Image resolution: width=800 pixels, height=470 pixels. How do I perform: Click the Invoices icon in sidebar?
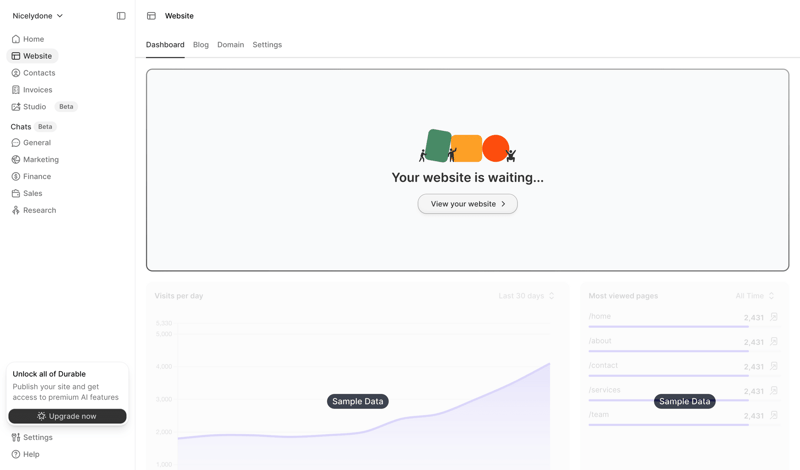coord(16,90)
